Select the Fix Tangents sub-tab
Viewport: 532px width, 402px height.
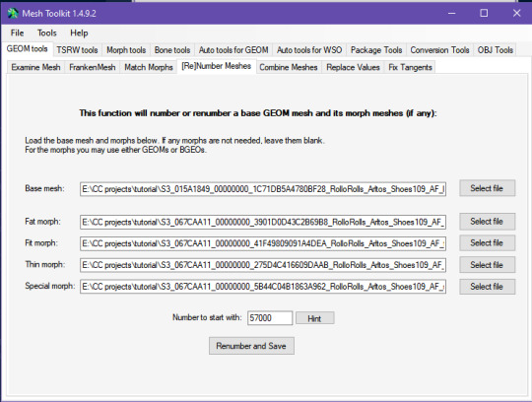click(x=410, y=67)
